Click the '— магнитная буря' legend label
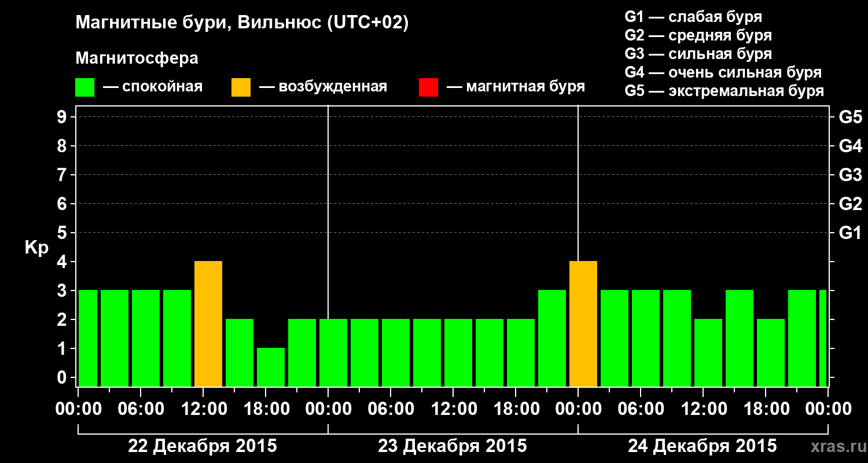This screenshot has width=868, height=463. (x=516, y=87)
